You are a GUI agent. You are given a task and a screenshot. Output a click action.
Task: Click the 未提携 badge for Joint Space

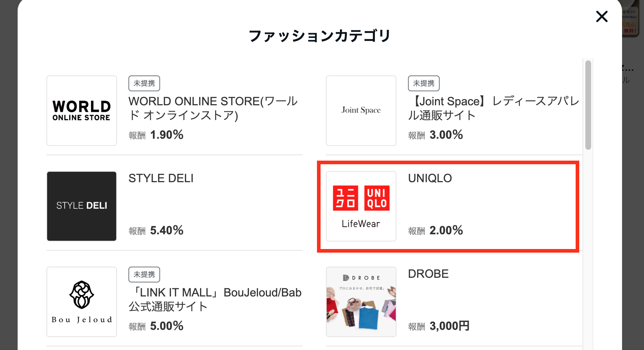[x=423, y=83]
